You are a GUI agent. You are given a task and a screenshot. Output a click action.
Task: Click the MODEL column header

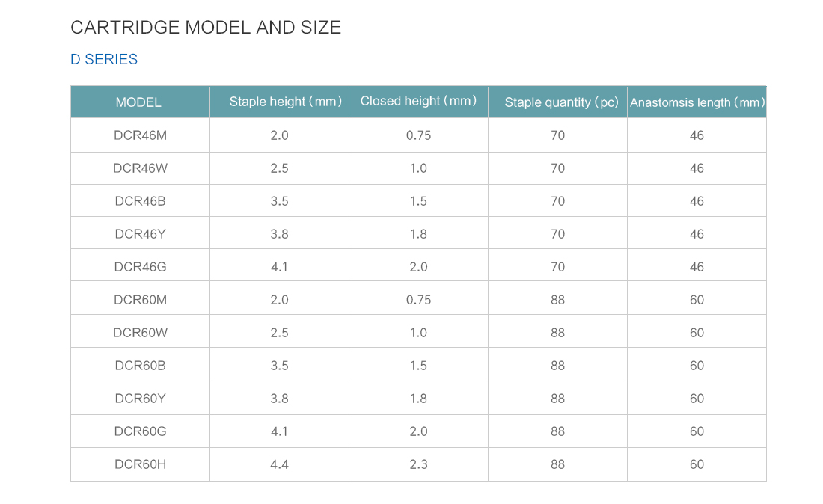140,102
